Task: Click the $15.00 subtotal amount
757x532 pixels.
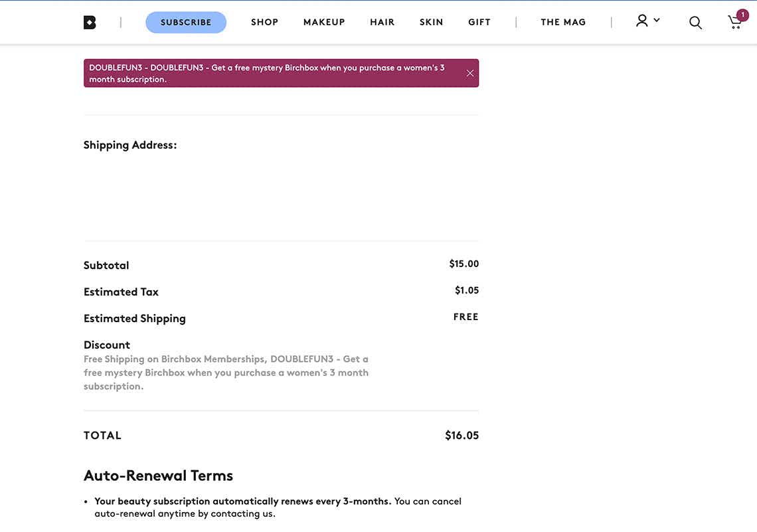Action: (x=464, y=264)
